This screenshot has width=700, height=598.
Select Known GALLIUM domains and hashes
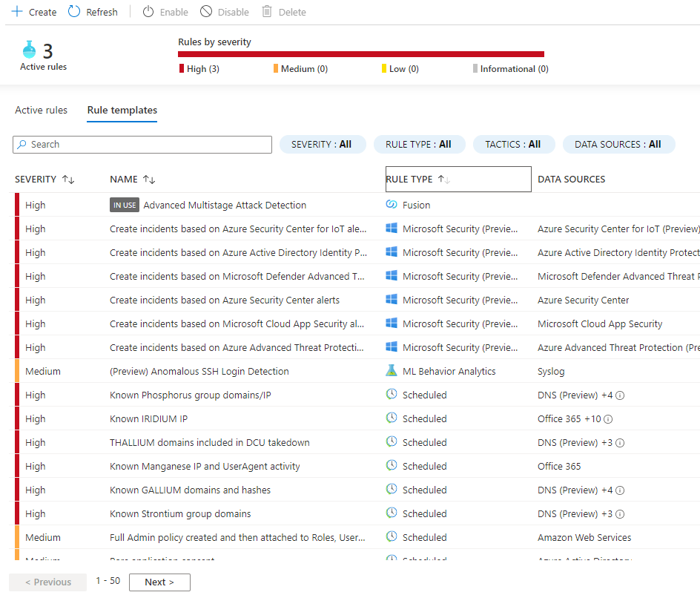pyautogui.click(x=190, y=490)
